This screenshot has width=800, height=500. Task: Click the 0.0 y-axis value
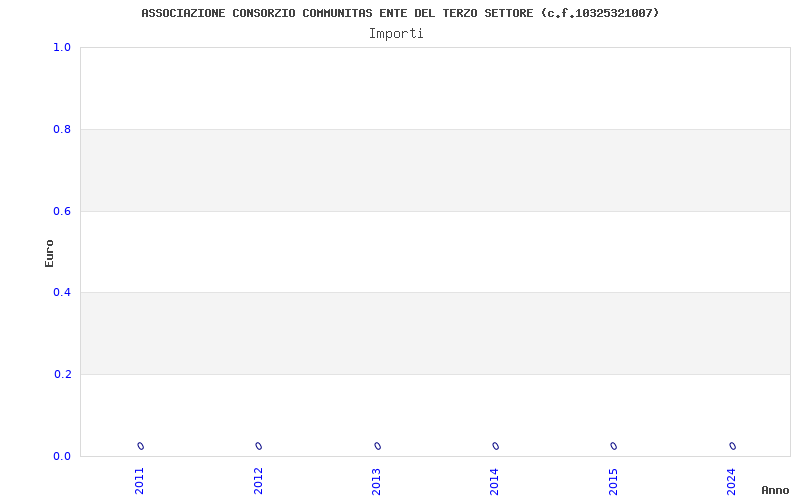[x=62, y=456]
